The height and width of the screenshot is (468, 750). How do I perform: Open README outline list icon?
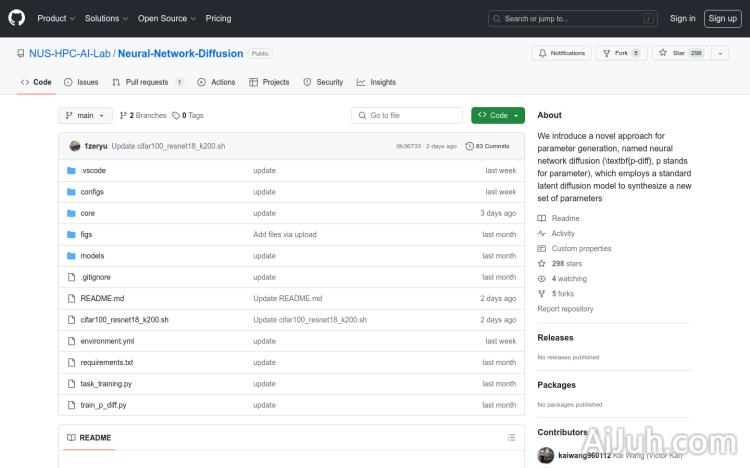tap(511, 438)
